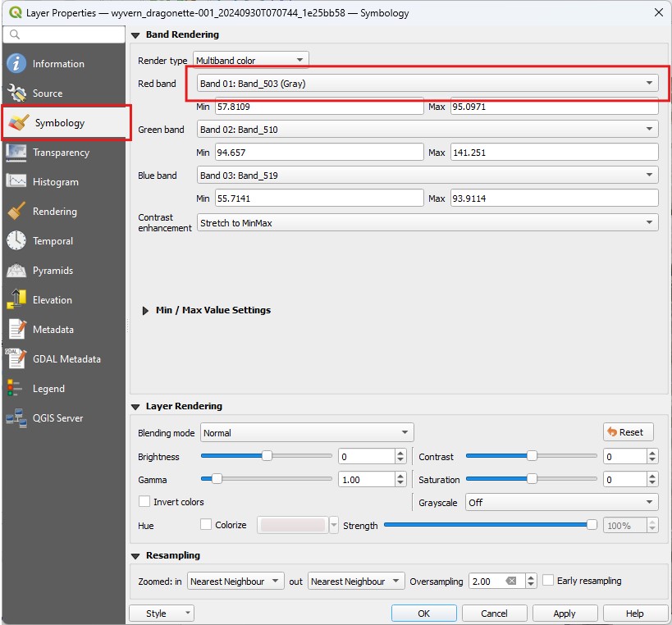Screen dimensions: 672x625
Task: Open the Red band dropdown
Action: tap(427, 84)
